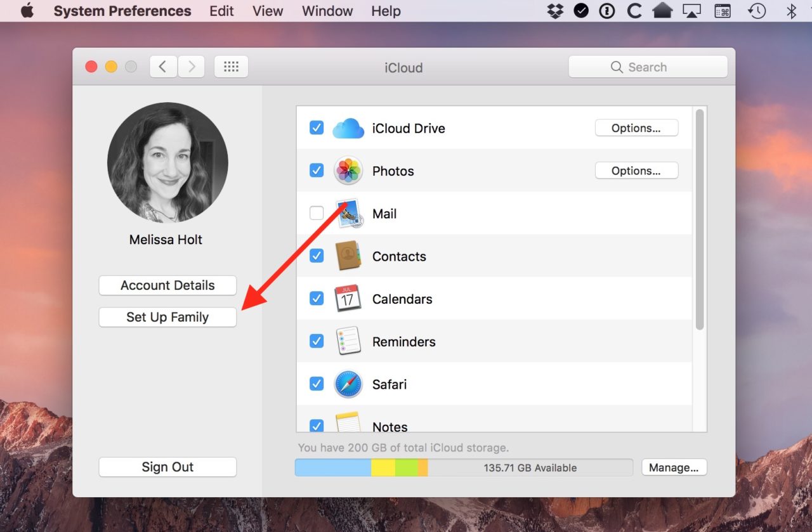Disable the Safari sync checkbox
The height and width of the screenshot is (532, 812).
pyautogui.click(x=317, y=384)
